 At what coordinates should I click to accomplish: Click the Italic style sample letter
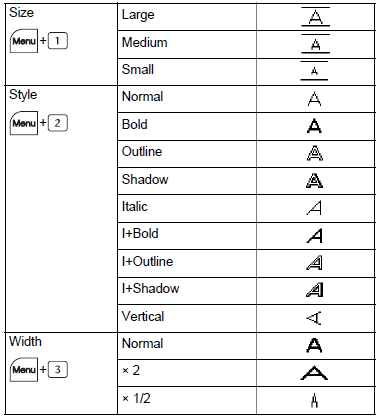coord(314,208)
